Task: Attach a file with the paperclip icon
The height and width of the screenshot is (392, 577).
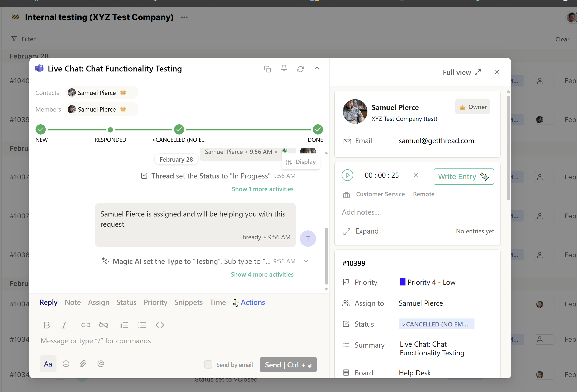Action: coord(83,364)
